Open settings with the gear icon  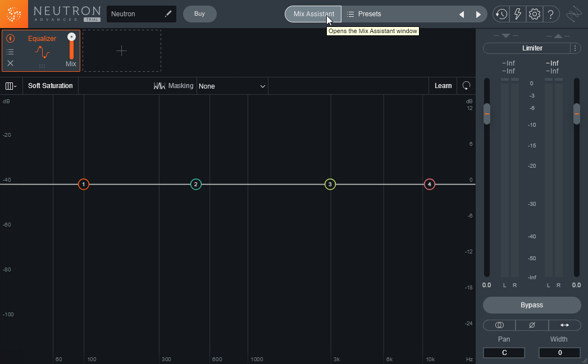point(535,14)
